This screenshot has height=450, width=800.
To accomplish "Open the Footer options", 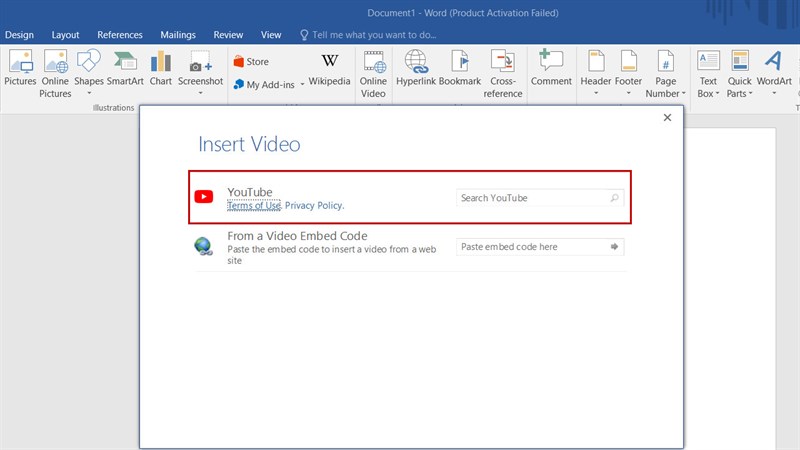I will [x=628, y=73].
